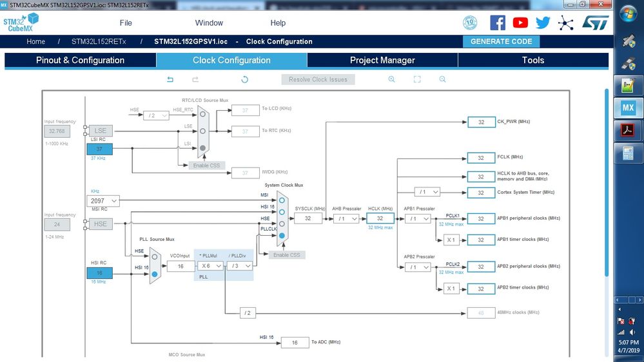Reset clock configuration with refresh icon
Screen dimensions: 644x362
pos(244,79)
